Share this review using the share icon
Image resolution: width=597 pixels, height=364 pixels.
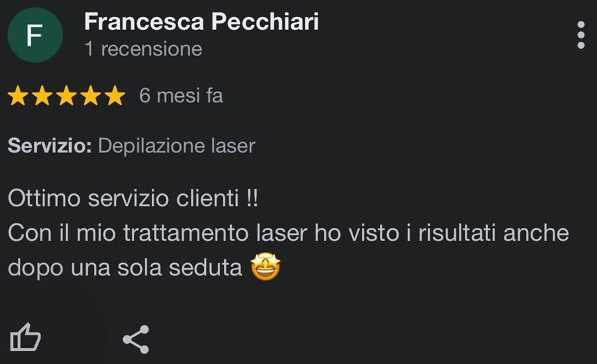(x=136, y=339)
